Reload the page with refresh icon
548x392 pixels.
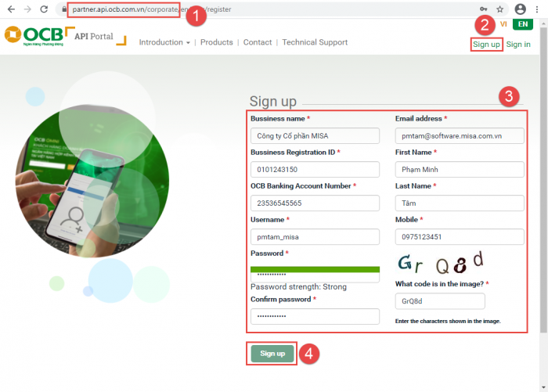tap(45, 9)
